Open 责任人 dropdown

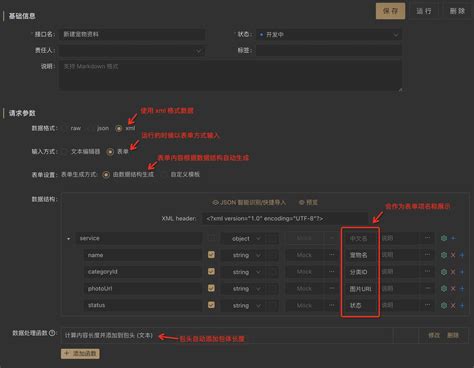pyautogui.click(x=132, y=51)
